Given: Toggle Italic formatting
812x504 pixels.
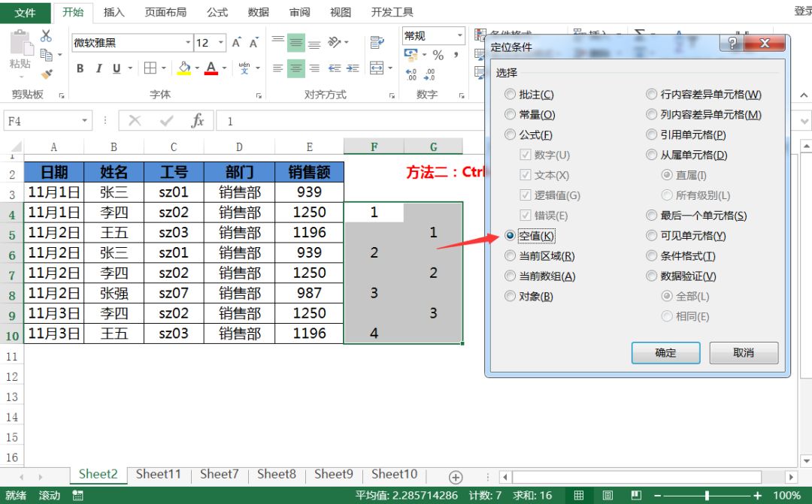Looking at the screenshot, I should [98, 68].
